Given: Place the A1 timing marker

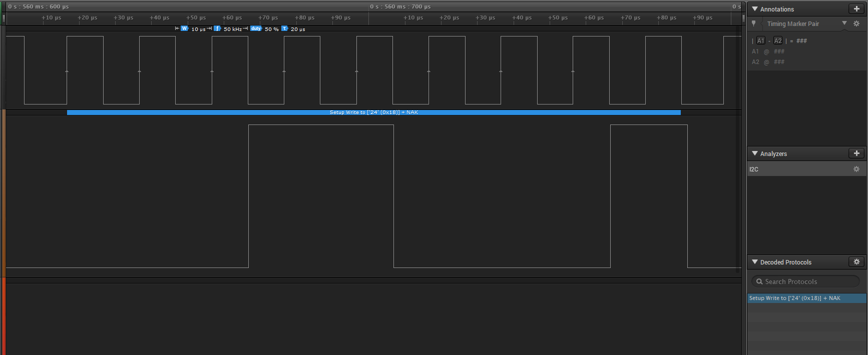Looking at the screenshot, I should [x=761, y=41].
